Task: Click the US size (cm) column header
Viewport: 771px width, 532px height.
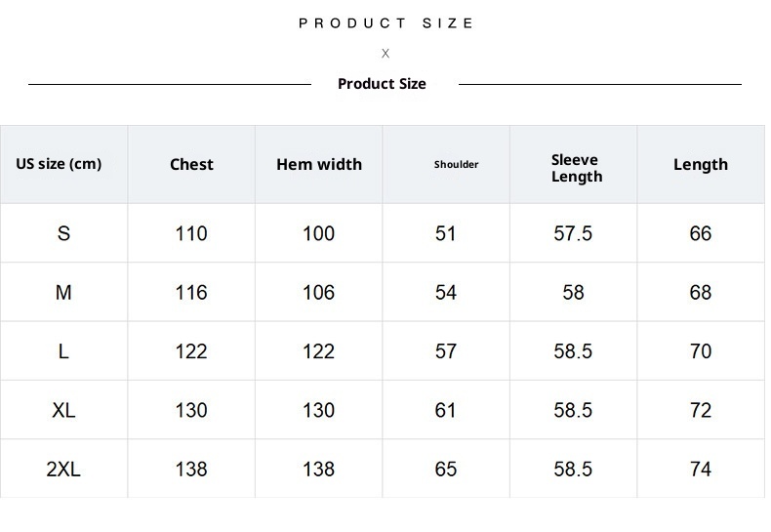Action: (x=59, y=164)
